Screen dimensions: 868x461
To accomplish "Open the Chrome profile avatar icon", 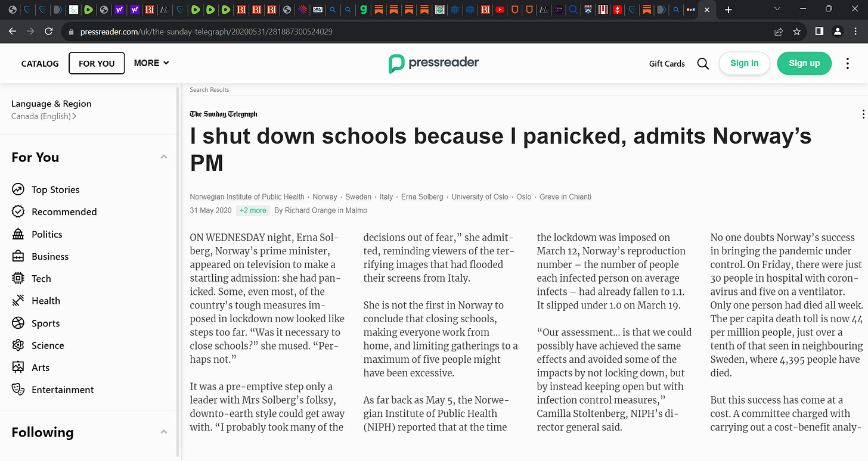I will coord(838,32).
